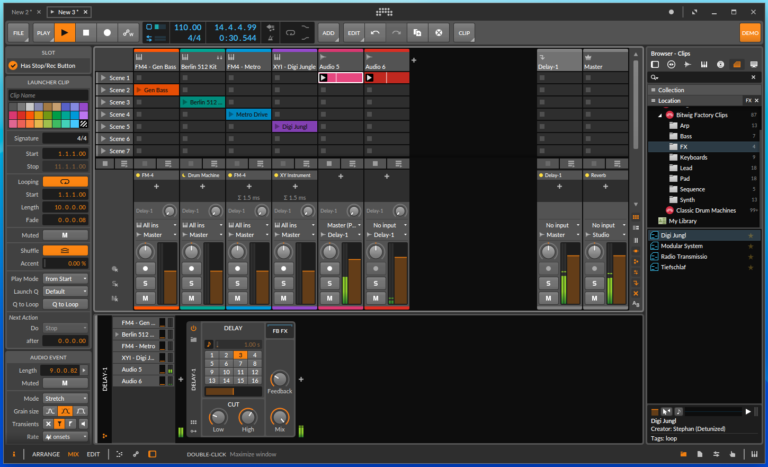Switch to the New 2 project tab
This screenshot has height=467, width=768.
[22, 12]
